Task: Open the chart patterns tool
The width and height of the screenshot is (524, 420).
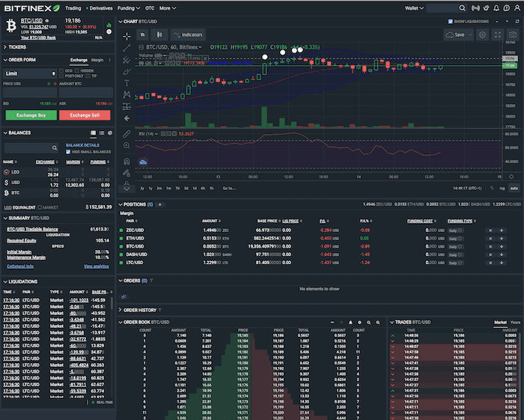Action: coord(127,94)
